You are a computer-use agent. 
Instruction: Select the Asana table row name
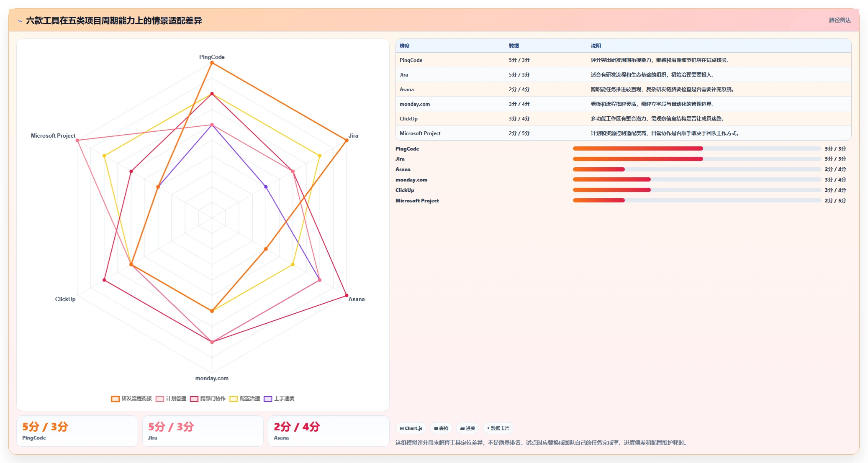407,90
